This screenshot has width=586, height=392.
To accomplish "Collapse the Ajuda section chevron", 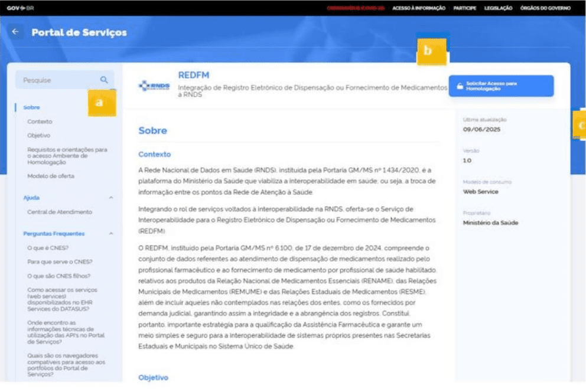I will click(x=111, y=198).
